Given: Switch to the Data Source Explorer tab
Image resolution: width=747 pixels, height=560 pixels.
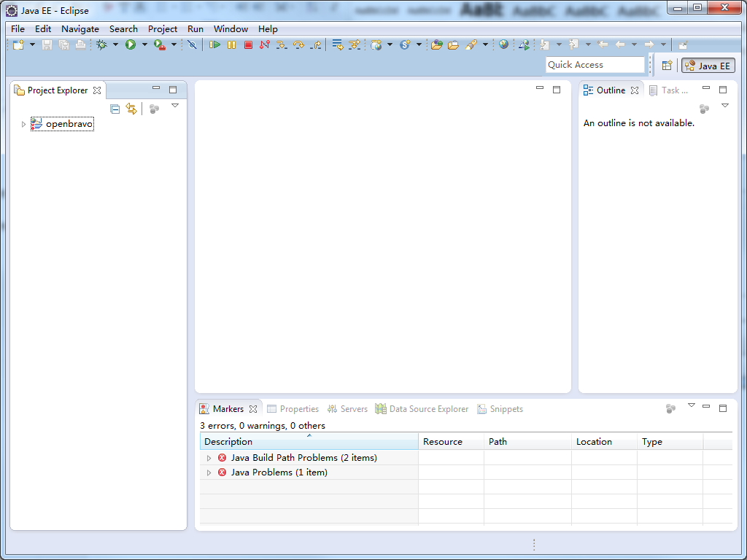Looking at the screenshot, I should [x=422, y=409].
